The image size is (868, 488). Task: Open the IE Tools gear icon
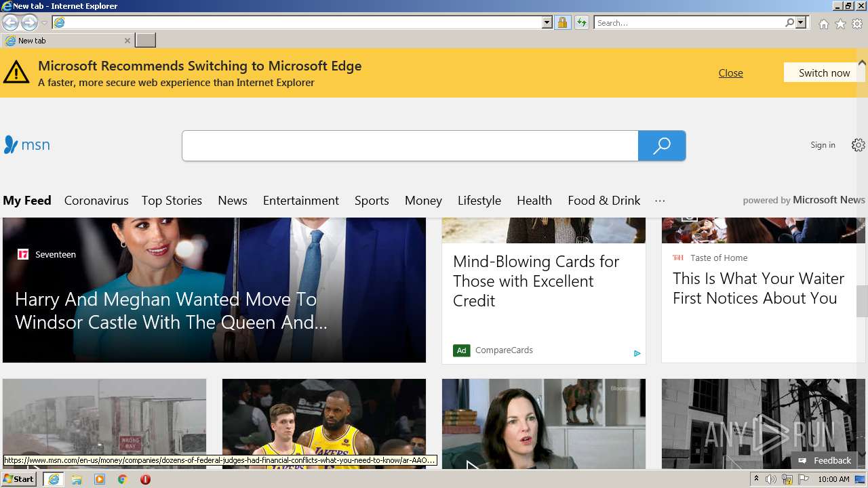click(x=857, y=24)
